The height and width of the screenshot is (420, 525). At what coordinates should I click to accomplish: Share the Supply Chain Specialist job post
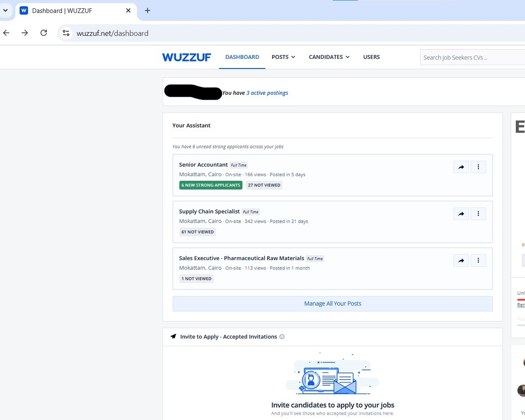pyautogui.click(x=461, y=214)
